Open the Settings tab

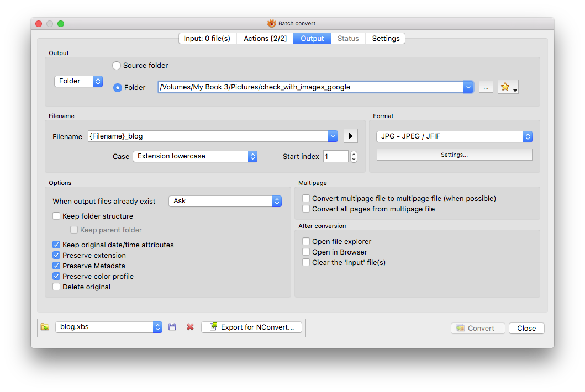[x=386, y=39]
